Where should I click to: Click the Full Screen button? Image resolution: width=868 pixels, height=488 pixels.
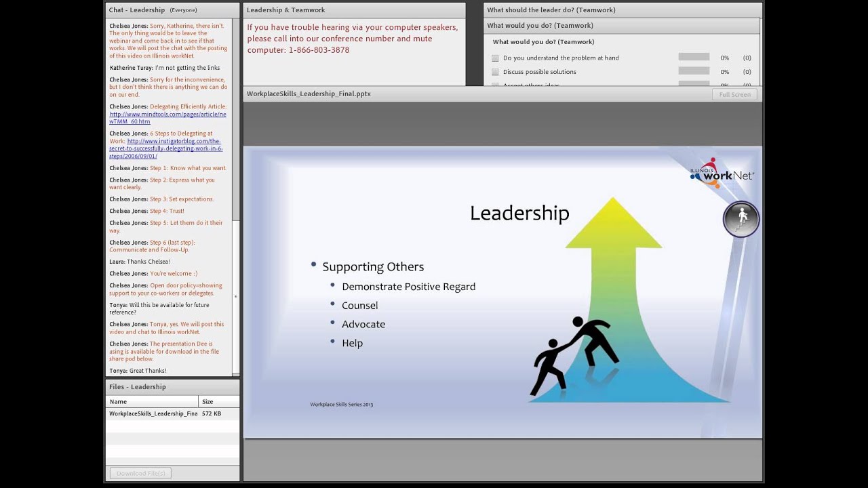[x=735, y=94]
